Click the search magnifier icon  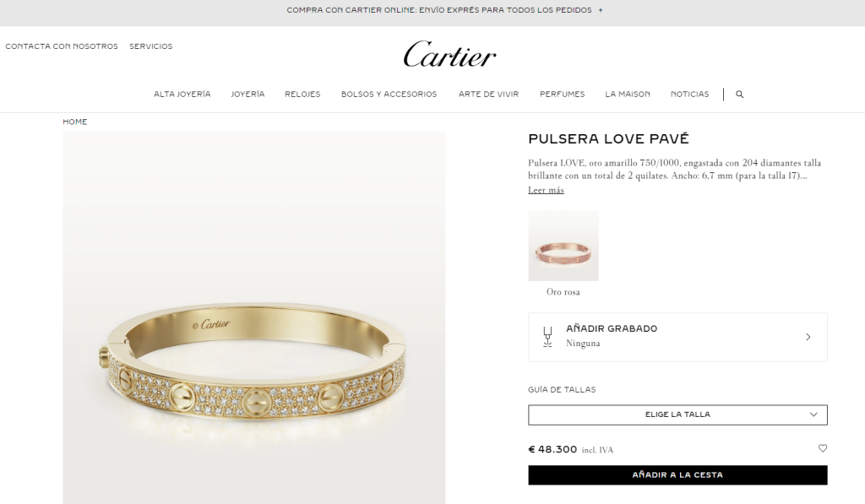click(740, 95)
